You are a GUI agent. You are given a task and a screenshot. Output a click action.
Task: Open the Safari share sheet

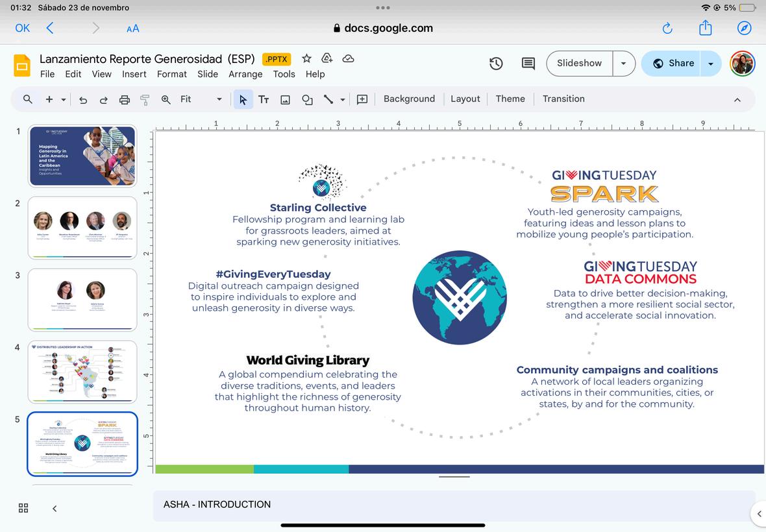pyautogui.click(x=706, y=27)
